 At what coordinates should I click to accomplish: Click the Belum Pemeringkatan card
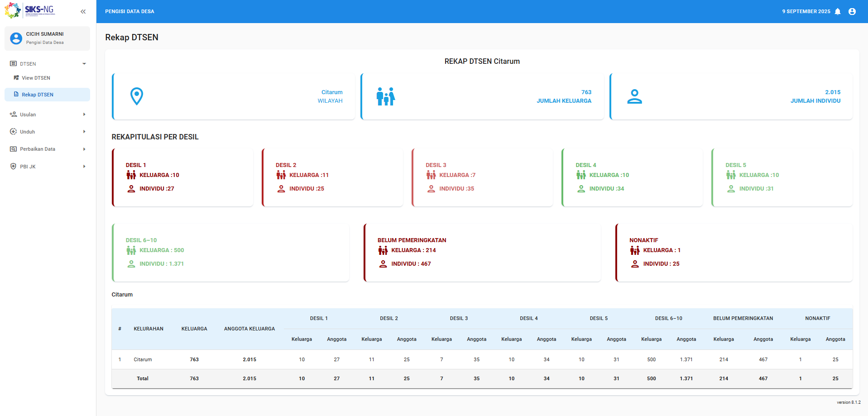[x=482, y=253]
